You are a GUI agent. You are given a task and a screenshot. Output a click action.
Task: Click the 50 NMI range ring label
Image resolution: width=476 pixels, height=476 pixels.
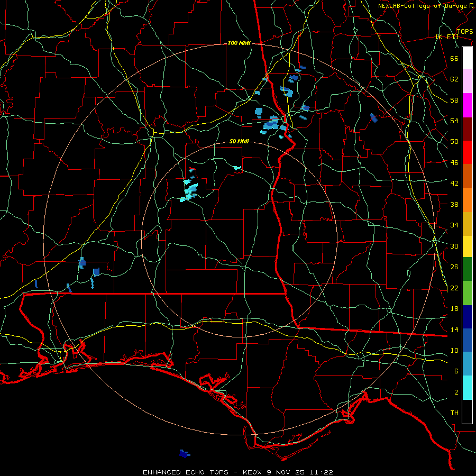[x=239, y=141]
